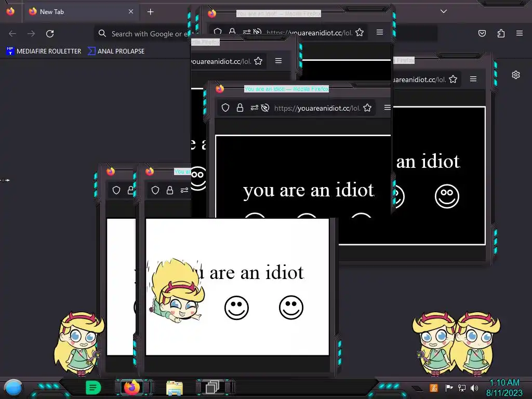
Task: Click autoplay blocked icon in front popup
Action: coord(265,108)
